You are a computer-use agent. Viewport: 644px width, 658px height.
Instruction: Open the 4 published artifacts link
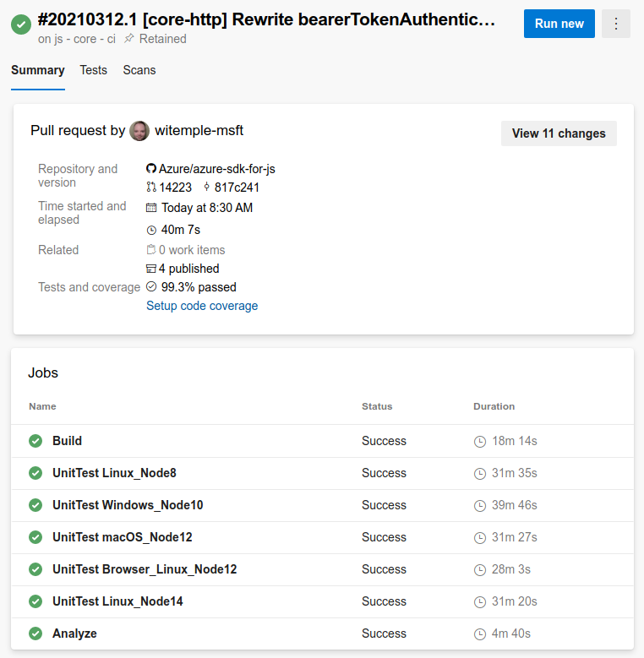coord(189,269)
